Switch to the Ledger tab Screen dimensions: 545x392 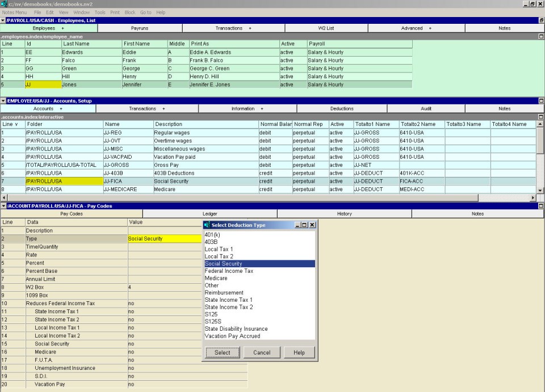[x=210, y=214]
